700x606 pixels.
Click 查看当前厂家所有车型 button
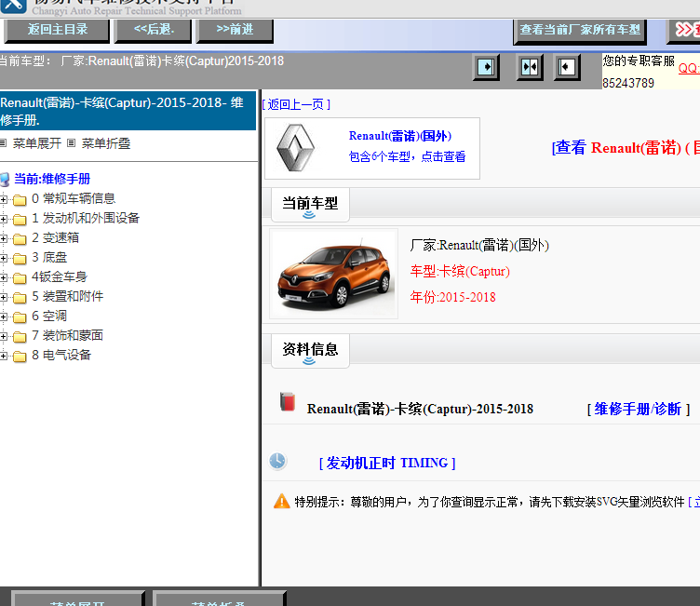580,31
